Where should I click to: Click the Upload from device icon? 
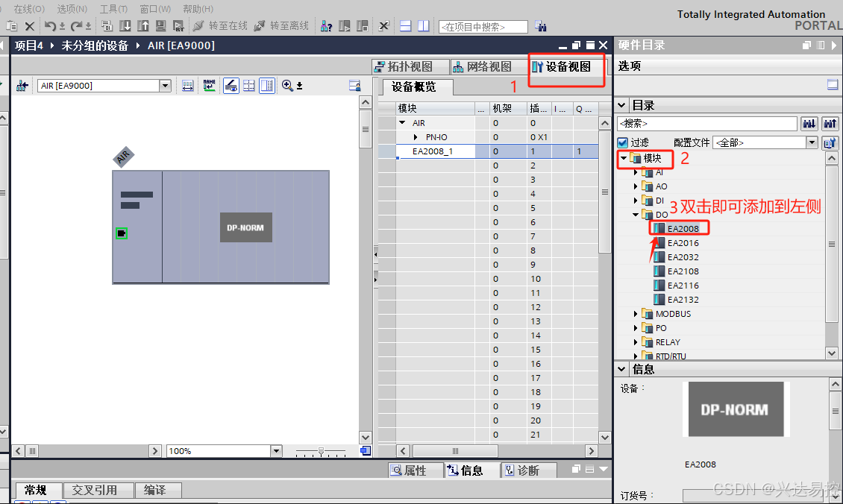pyautogui.click(x=142, y=26)
